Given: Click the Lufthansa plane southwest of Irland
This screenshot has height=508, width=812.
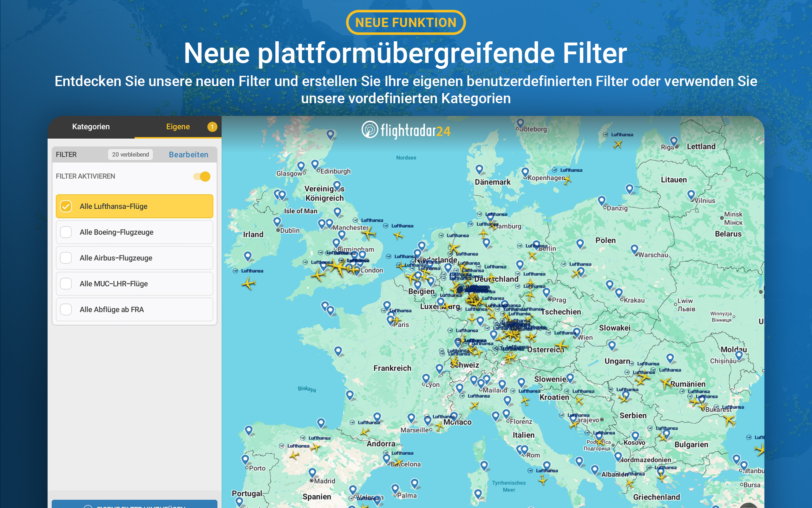Looking at the screenshot, I should (x=248, y=283).
